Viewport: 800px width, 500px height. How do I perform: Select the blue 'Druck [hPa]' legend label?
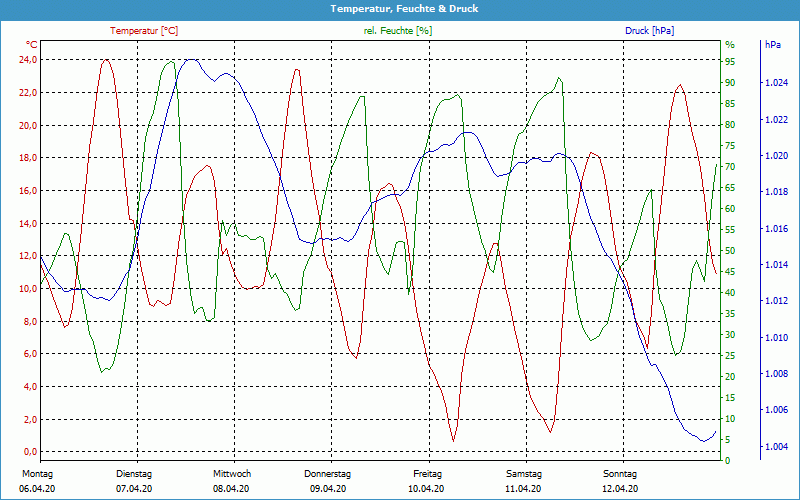pyautogui.click(x=649, y=31)
